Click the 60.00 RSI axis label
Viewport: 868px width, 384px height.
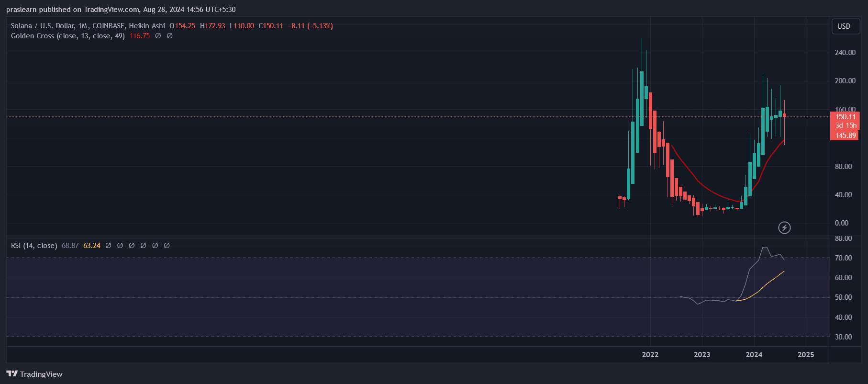click(x=843, y=278)
